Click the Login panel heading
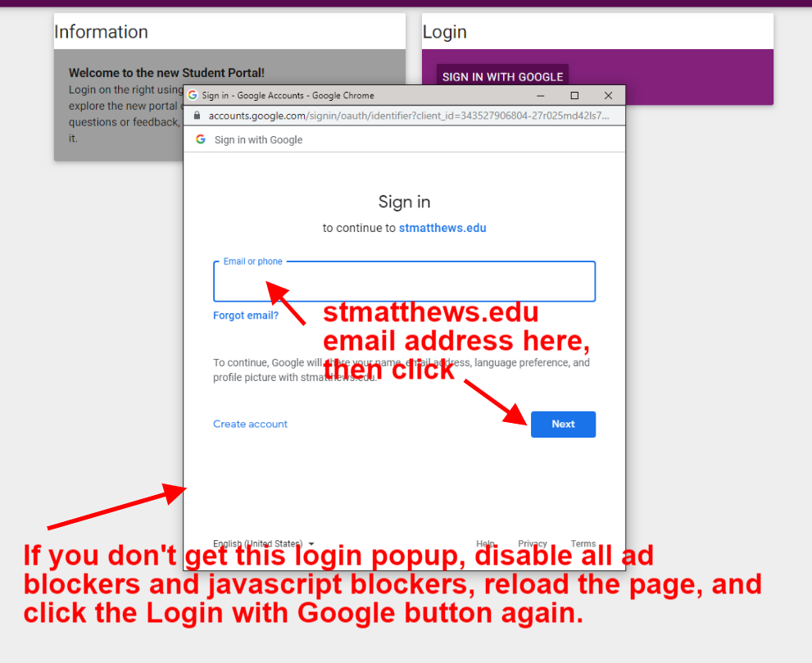 [x=445, y=32]
